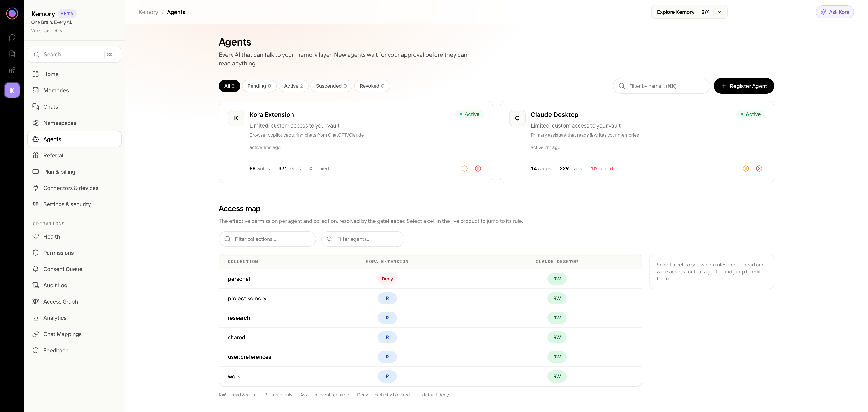Screen dimensions: 868x412
Task: Open the Referral page
Action: 74,155
